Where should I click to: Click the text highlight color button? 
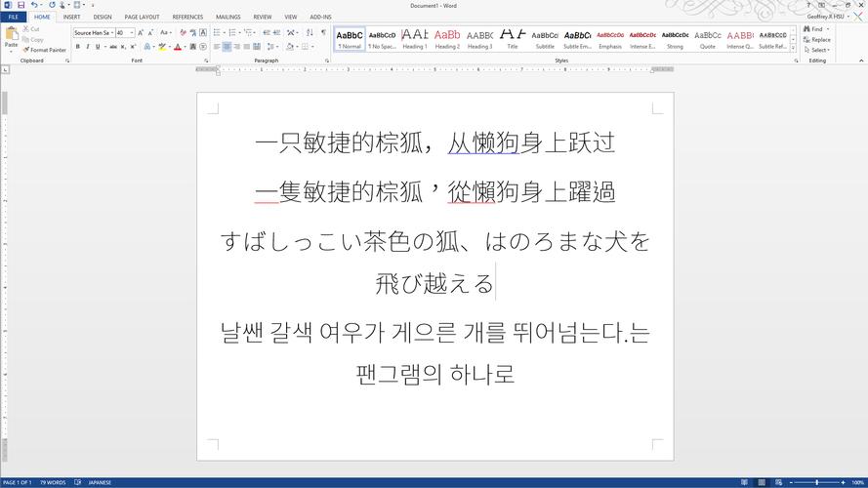162,47
